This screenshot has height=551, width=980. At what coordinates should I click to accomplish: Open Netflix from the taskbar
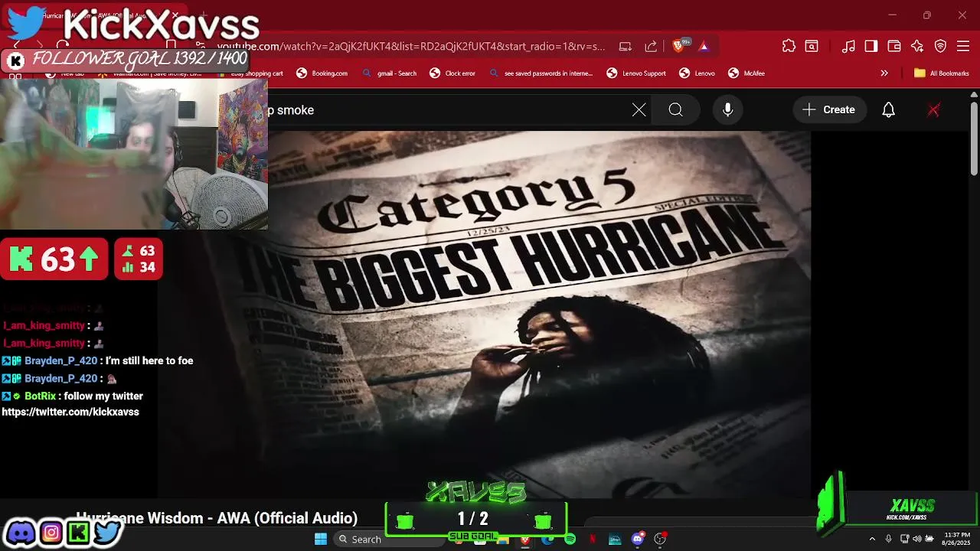tap(592, 539)
